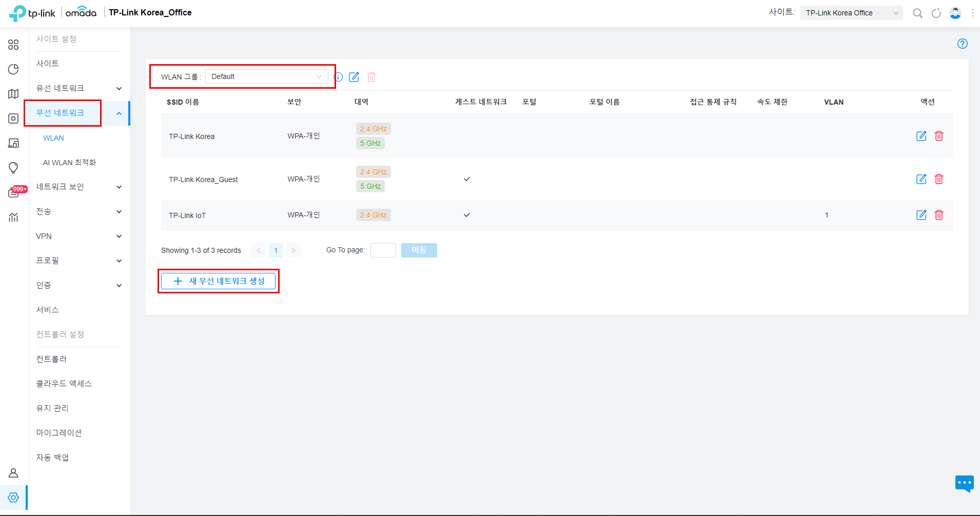Open the Devices icon in left rail
The image size is (980, 516).
point(13,118)
